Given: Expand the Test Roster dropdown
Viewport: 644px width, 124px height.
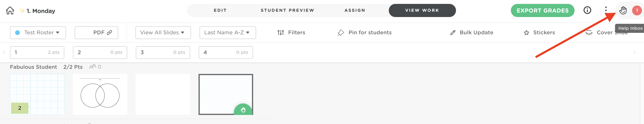Looking at the screenshot, I should 38,32.
